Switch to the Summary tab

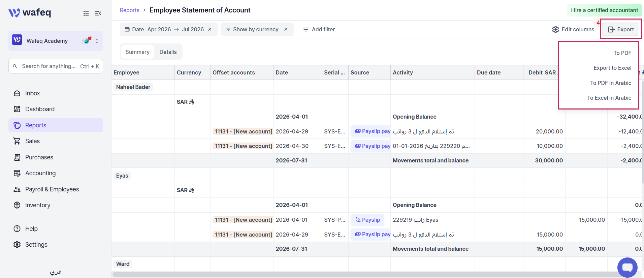(x=137, y=52)
